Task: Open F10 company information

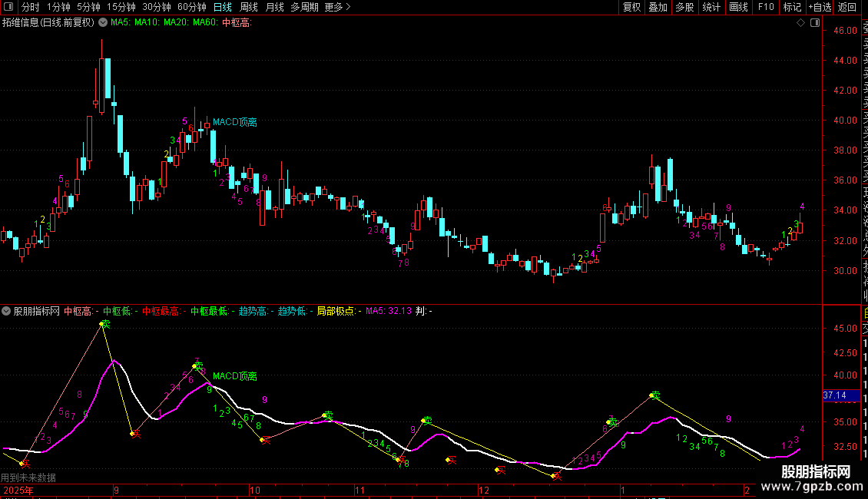Action: (x=766, y=7)
